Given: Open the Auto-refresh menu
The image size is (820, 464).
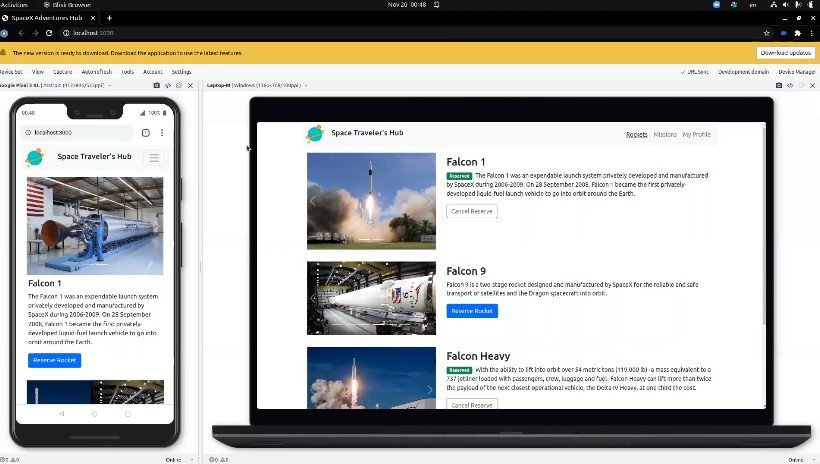Looking at the screenshot, I should click(x=97, y=72).
